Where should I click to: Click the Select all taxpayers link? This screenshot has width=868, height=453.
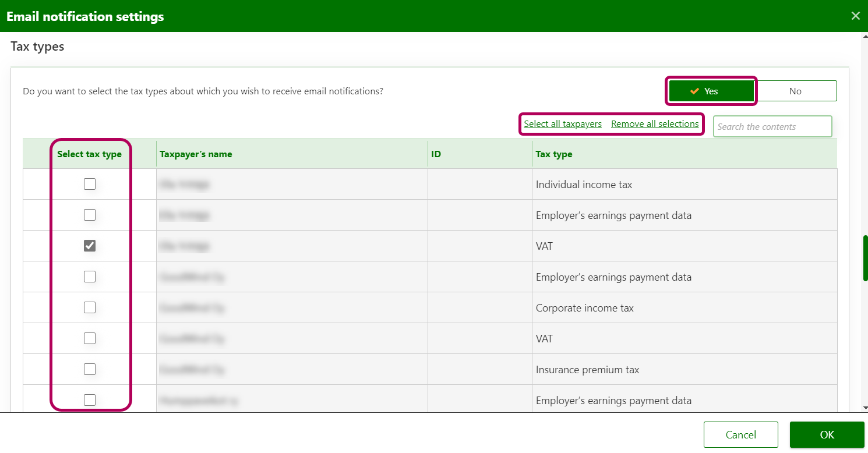562,124
